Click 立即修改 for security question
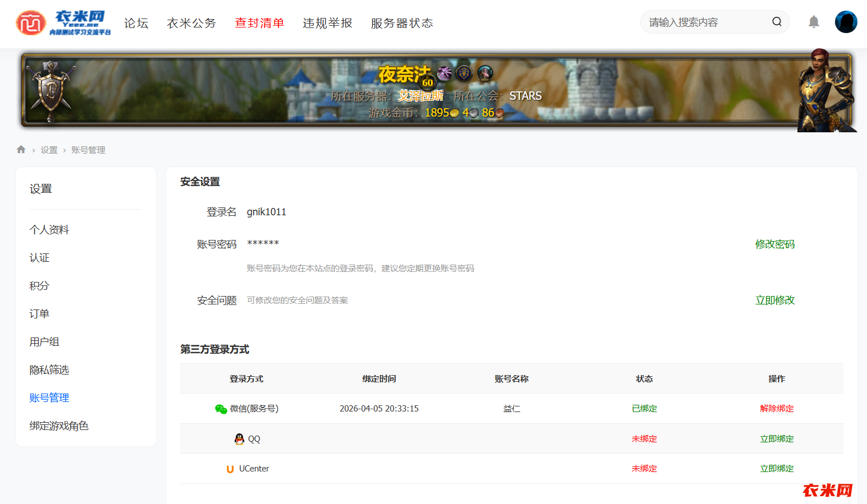Viewport: 867px width, 504px height. tap(775, 300)
